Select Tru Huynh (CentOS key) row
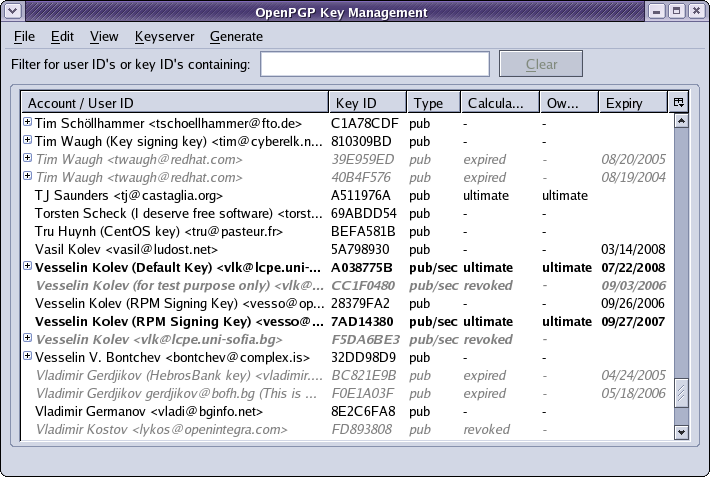This screenshot has width=710, height=477. [347, 231]
